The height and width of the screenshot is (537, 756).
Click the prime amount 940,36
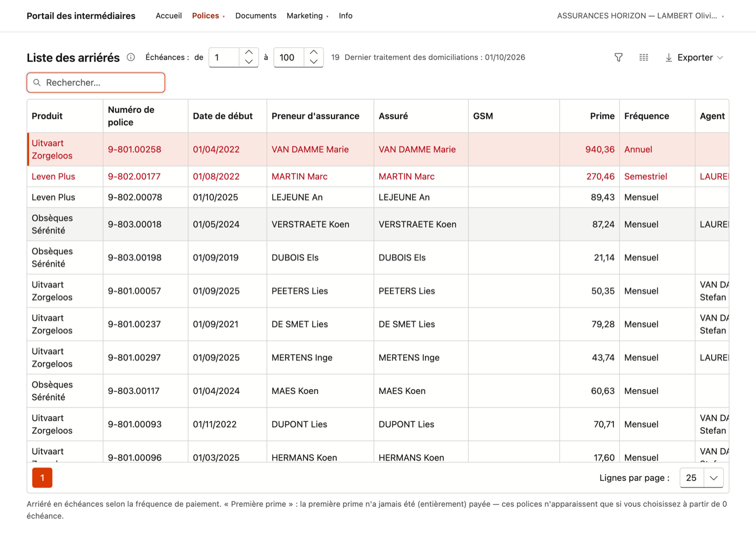(600, 149)
